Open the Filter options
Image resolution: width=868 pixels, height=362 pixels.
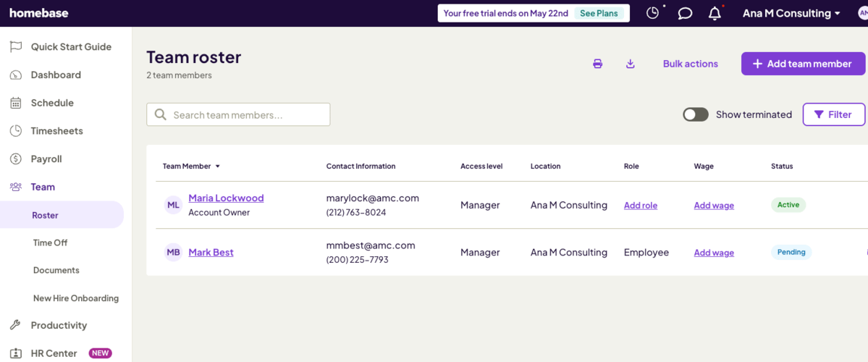833,114
